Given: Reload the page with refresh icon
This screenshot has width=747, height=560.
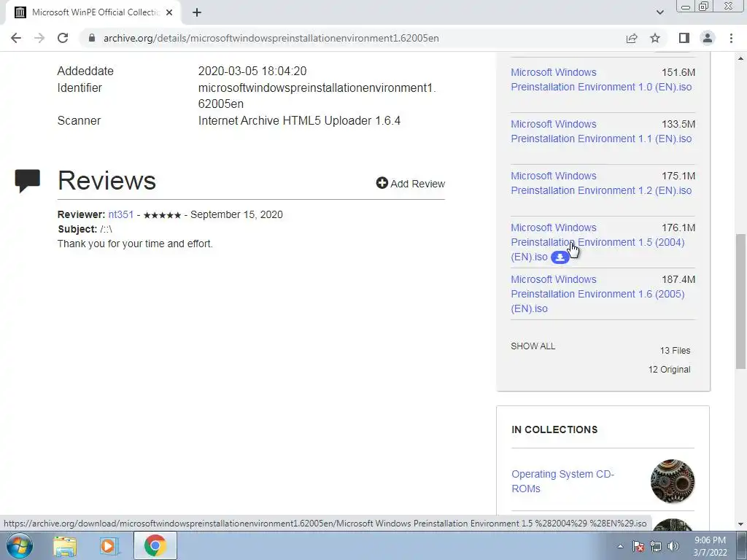Looking at the screenshot, I should click(x=63, y=38).
